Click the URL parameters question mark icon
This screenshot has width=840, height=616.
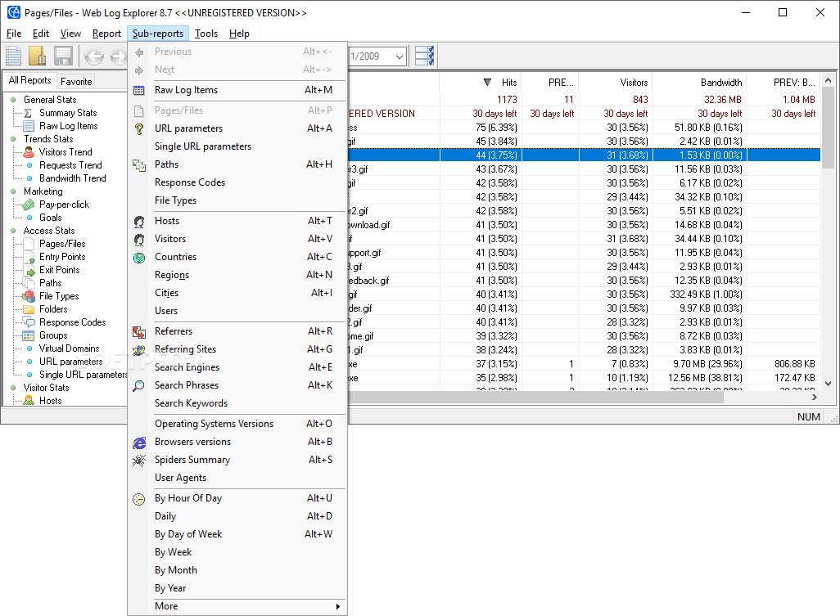[x=138, y=128]
